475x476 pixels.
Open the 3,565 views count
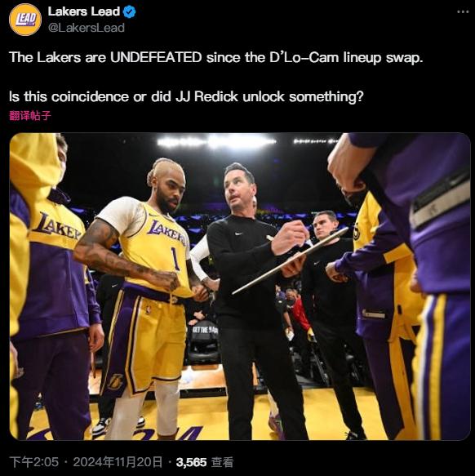[x=191, y=462]
